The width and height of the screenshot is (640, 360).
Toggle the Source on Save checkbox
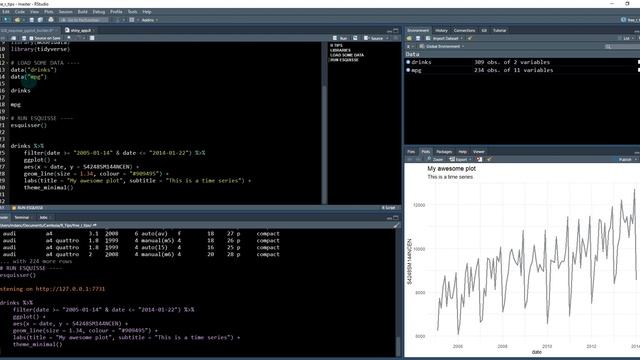tap(31, 38)
